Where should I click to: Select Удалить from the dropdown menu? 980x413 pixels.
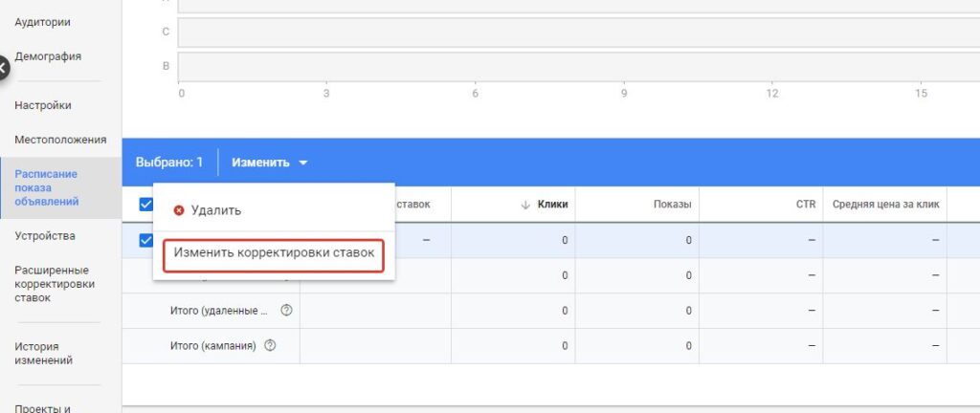pos(215,210)
